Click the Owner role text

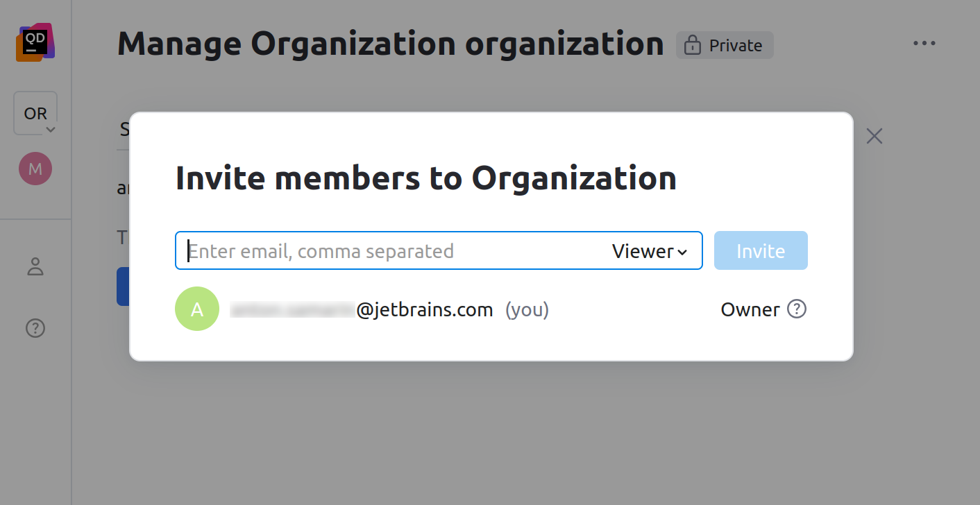click(751, 309)
